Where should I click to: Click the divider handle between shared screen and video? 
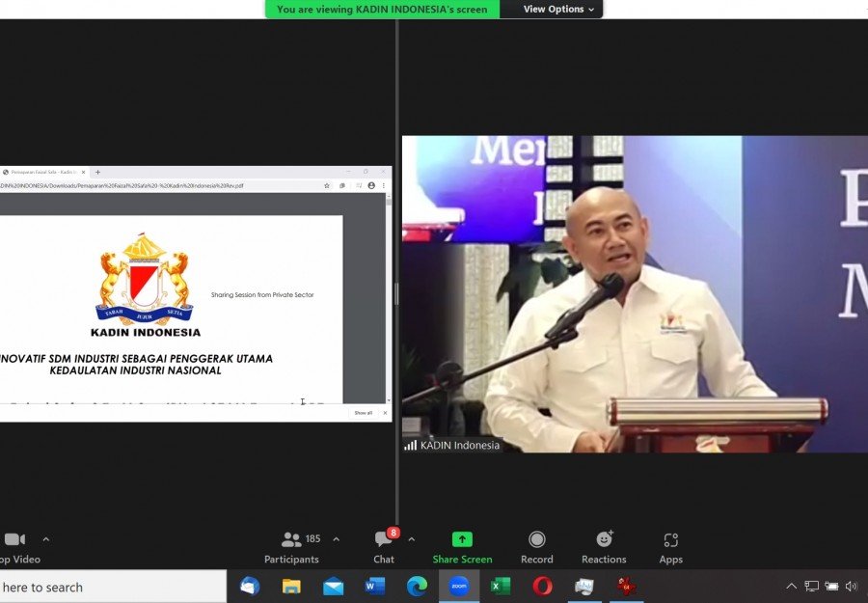[396, 294]
